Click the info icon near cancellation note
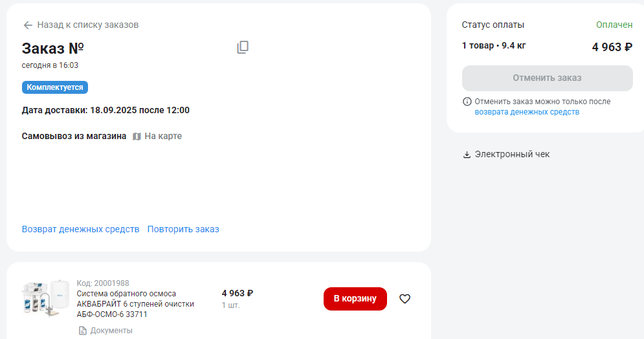 [467, 102]
